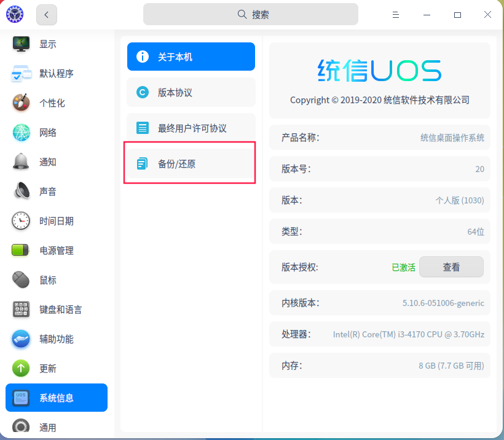Screen dimensions: 504x440
Task: Click the 内核版本 label
Action: 300,303
